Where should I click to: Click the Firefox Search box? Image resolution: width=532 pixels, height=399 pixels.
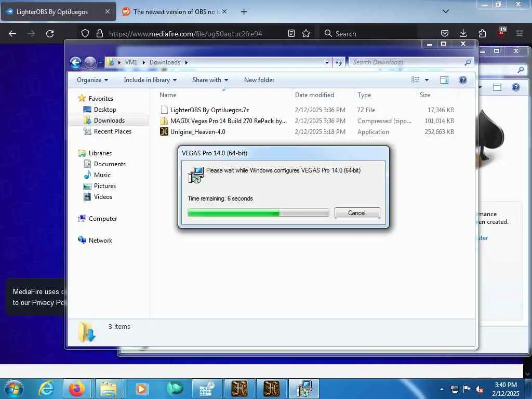(x=369, y=34)
